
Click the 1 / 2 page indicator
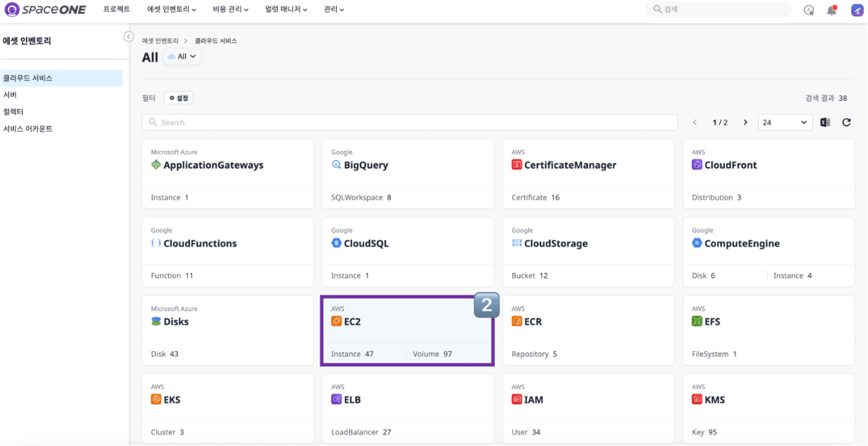720,122
